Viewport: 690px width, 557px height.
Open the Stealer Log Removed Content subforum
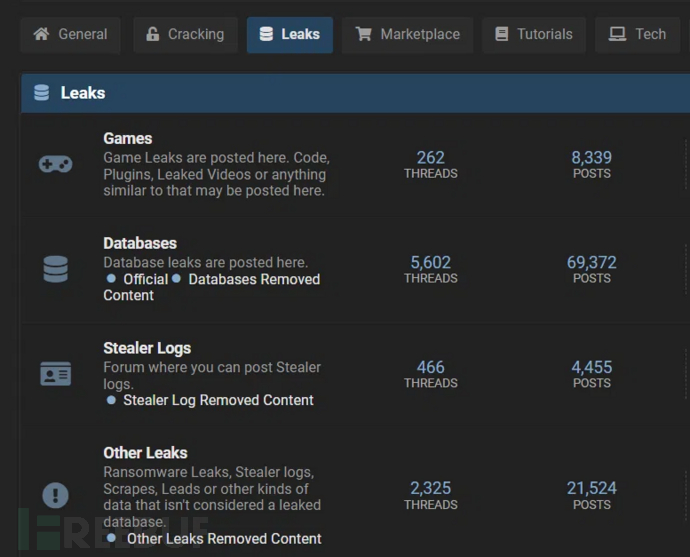pyautogui.click(x=218, y=400)
